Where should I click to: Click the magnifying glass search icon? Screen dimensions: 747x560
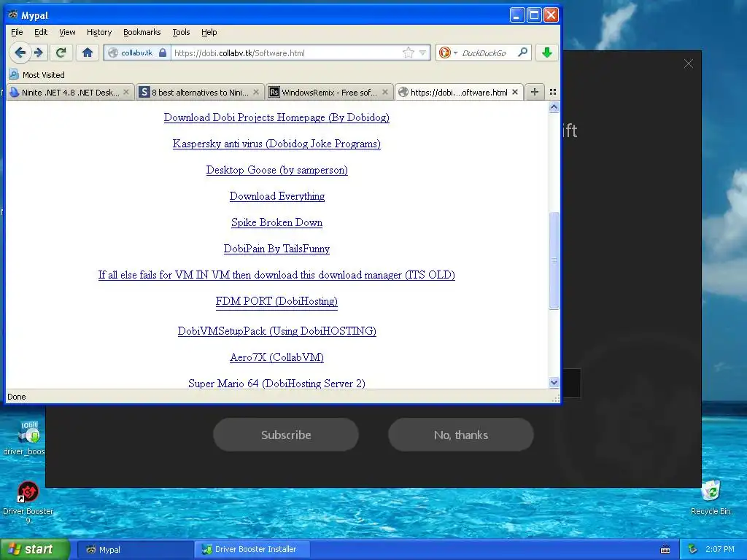pos(522,52)
